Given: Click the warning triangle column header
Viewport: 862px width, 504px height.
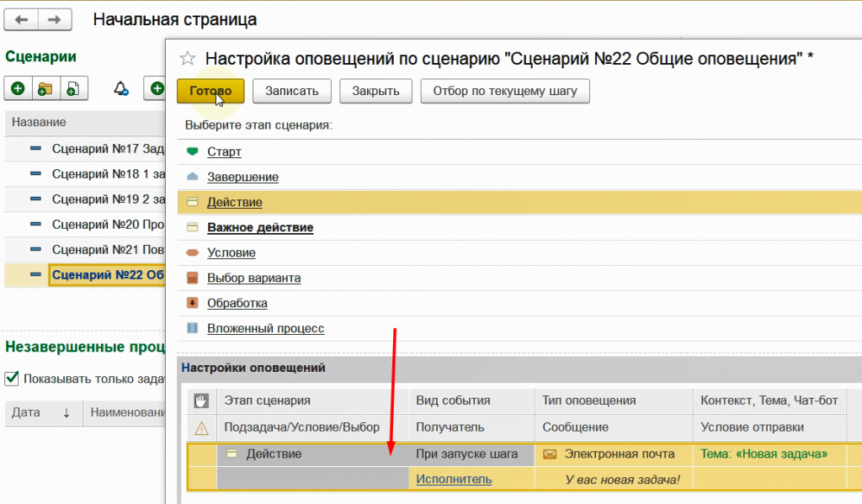Looking at the screenshot, I should (201, 427).
